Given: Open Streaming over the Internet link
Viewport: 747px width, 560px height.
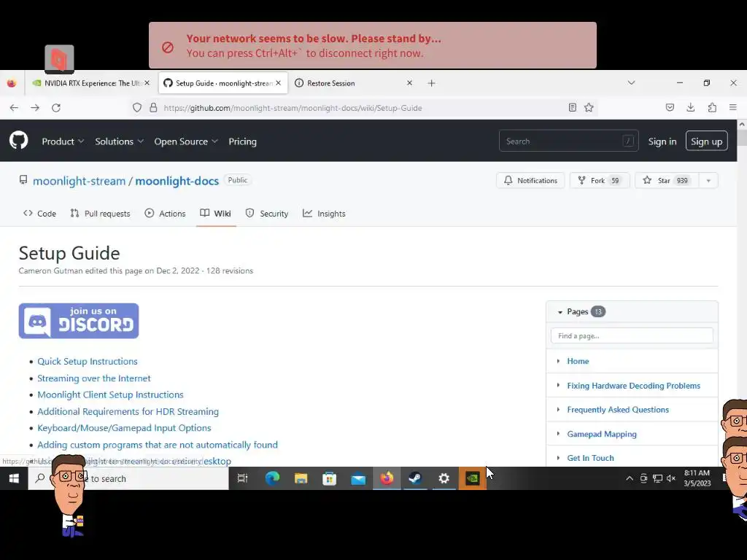Looking at the screenshot, I should coord(94,378).
